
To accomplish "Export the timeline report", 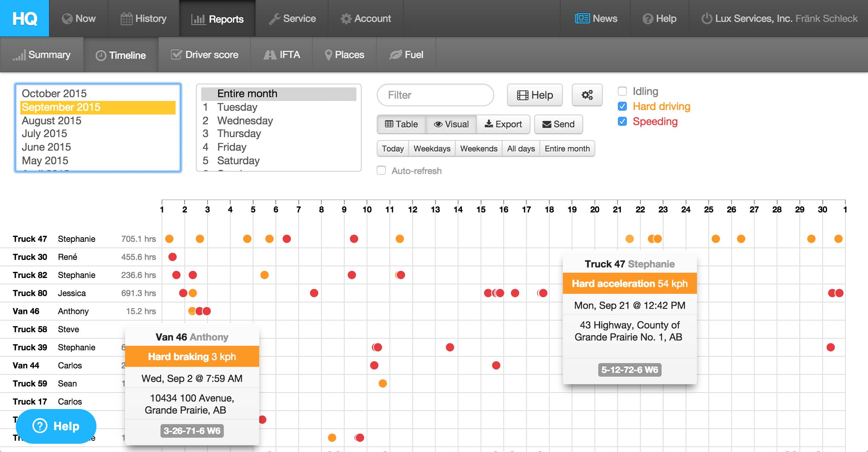I will [x=503, y=124].
